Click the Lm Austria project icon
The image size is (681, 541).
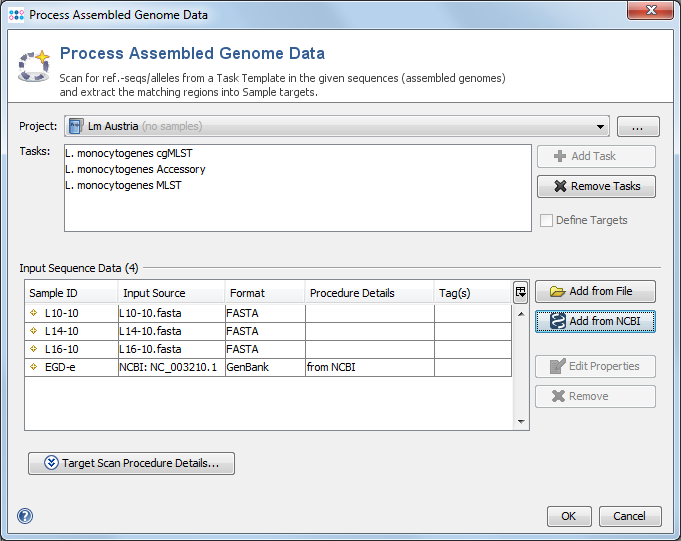click(76, 126)
